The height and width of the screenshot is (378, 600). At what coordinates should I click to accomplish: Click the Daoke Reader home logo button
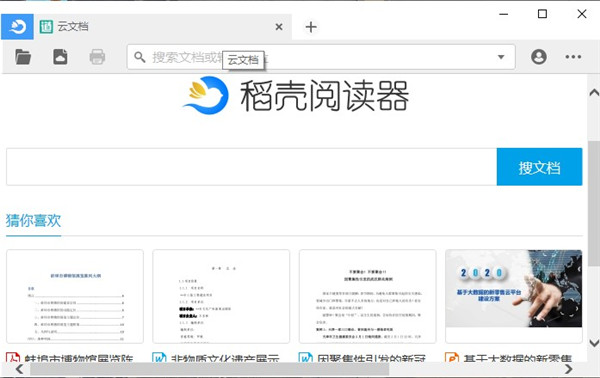pyautogui.click(x=17, y=26)
